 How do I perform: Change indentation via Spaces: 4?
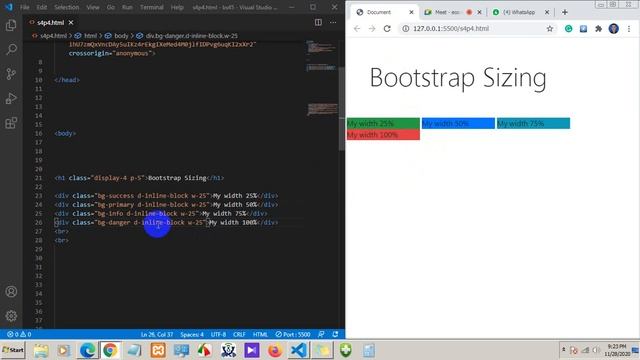[192, 334]
